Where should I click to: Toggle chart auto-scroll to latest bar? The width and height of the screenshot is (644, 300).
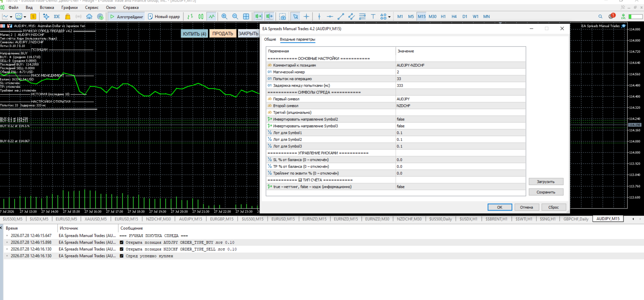coord(259,17)
